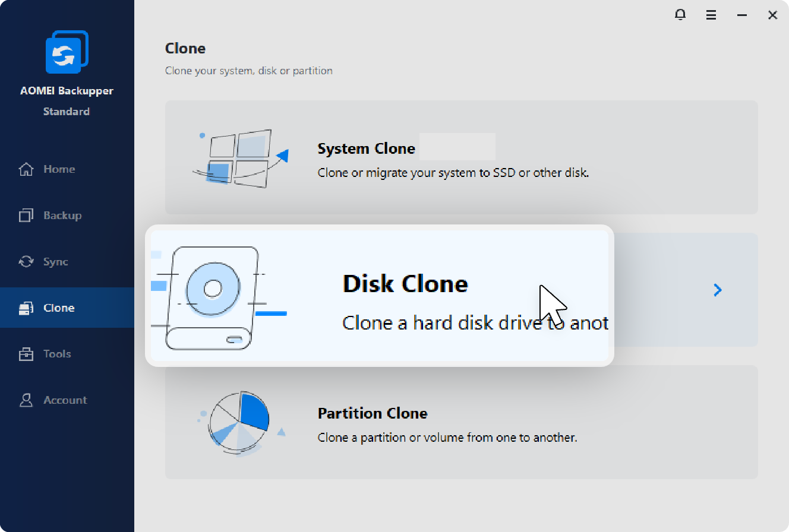Open the hamburger menu icon
The height and width of the screenshot is (532, 789).
[x=711, y=15]
